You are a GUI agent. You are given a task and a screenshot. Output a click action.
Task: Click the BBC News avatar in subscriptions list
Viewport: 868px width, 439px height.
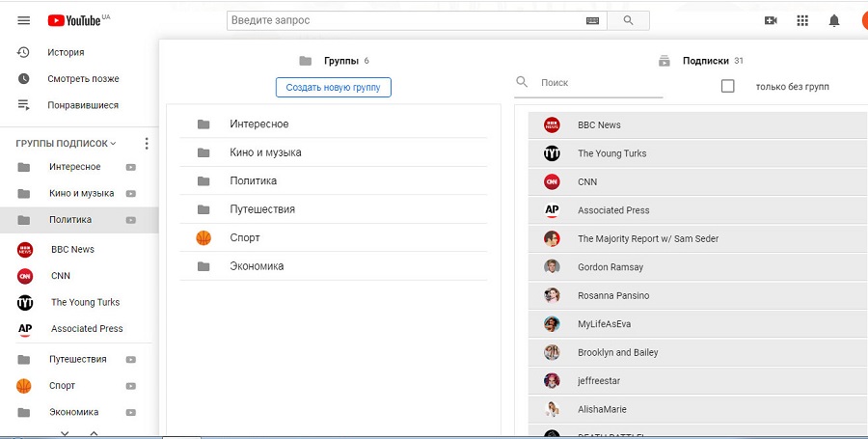click(x=552, y=125)
